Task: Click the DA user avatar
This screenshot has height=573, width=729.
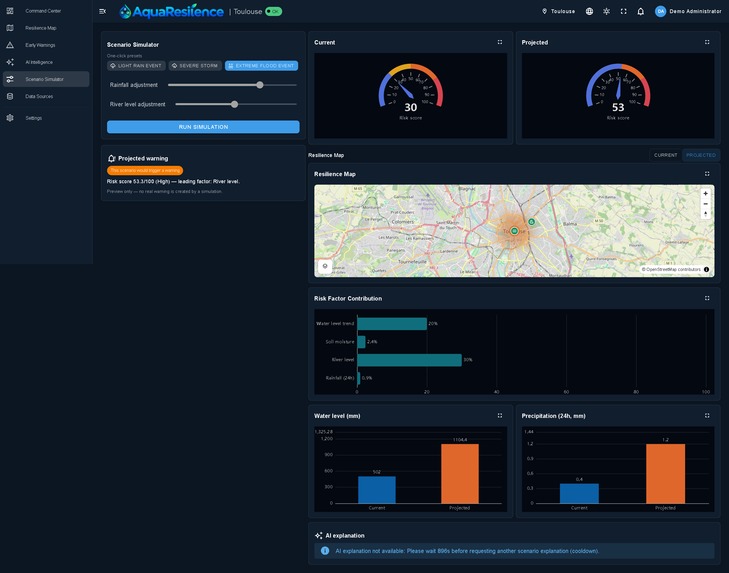Action: 660,11
